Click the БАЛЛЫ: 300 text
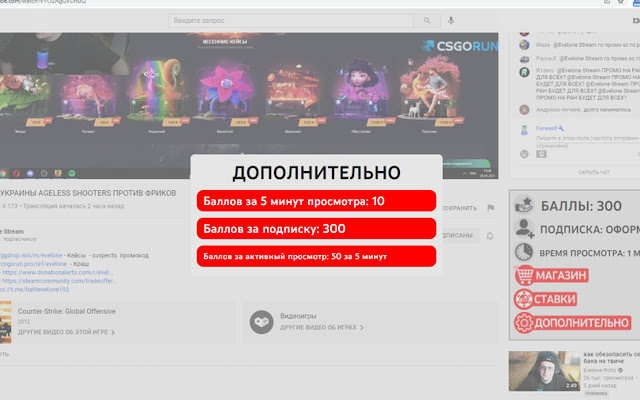Image resolution: width=640 pixels, height=400 pixels. pyautogui.click(x=581, y=206)
